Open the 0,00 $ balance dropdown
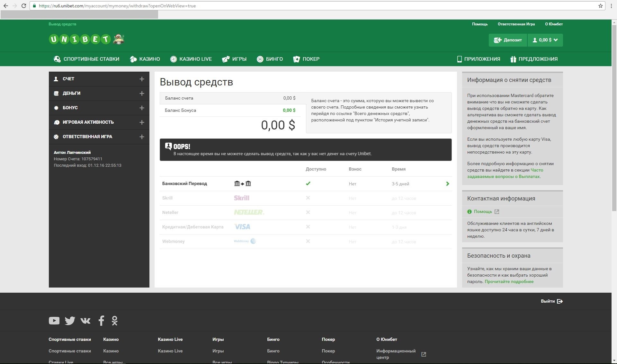 tap(545, 40)
